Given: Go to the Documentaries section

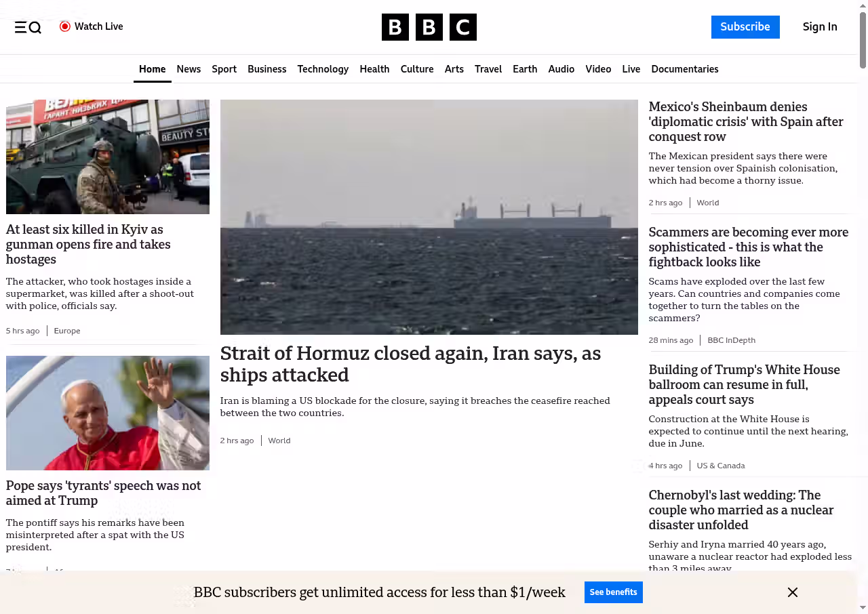Looking at the screenshot, I should click(684, 69).
